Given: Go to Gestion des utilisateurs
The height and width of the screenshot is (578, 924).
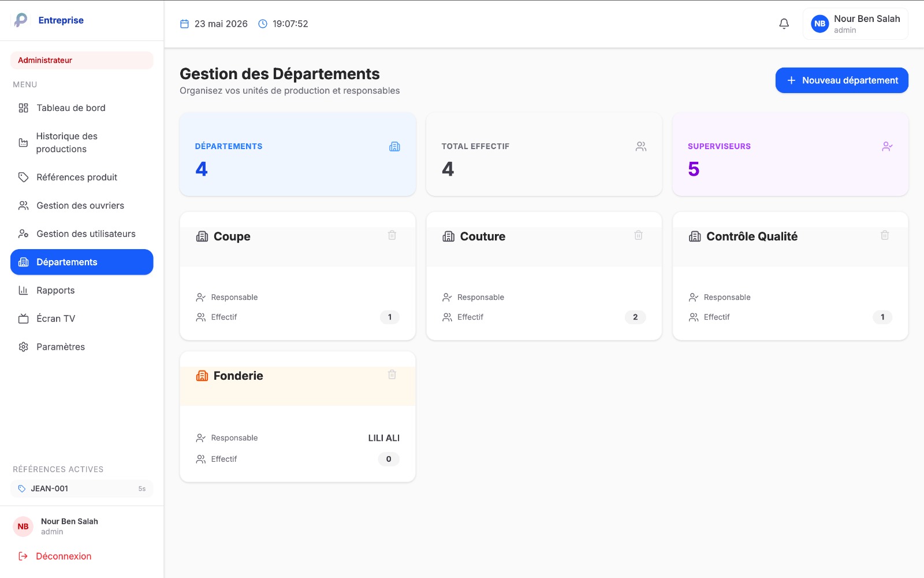Looking at the screenshot, I should click(82, 234).
